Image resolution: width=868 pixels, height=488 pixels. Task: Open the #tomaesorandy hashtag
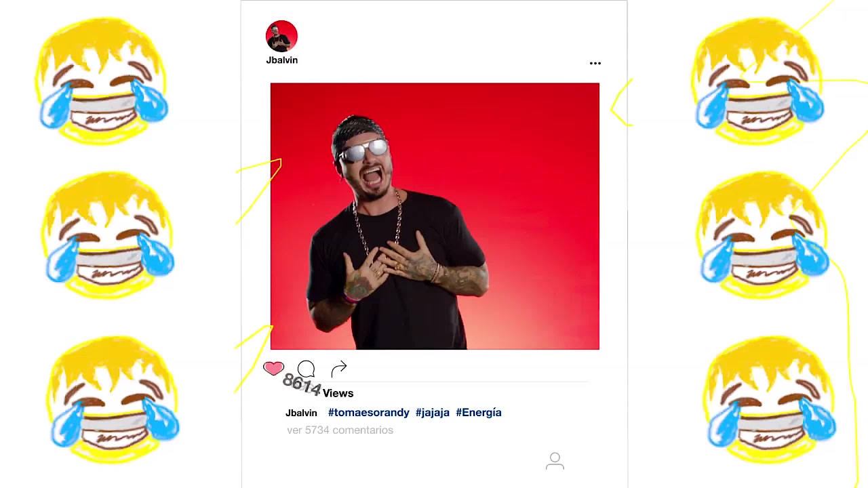coord(369,412)
